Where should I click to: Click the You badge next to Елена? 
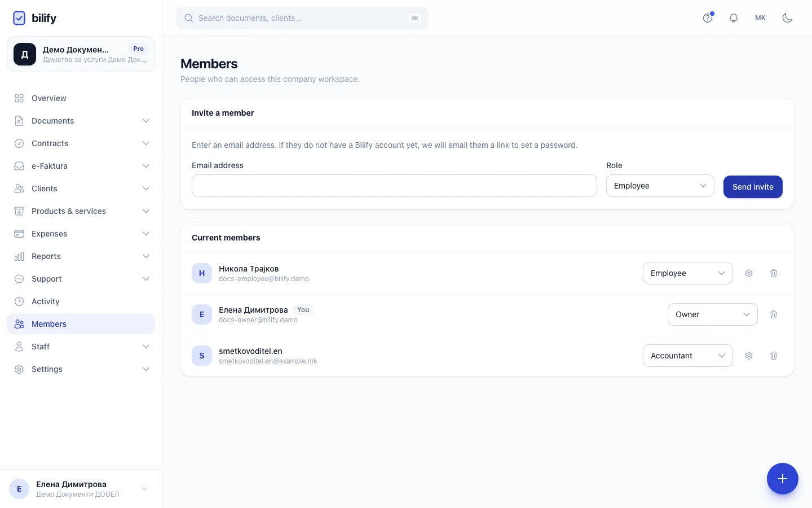click(303, 310)
